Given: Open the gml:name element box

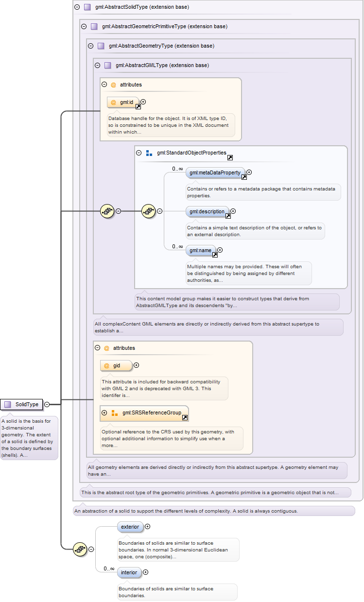Looking at the screenshot, I should (200, 250).
